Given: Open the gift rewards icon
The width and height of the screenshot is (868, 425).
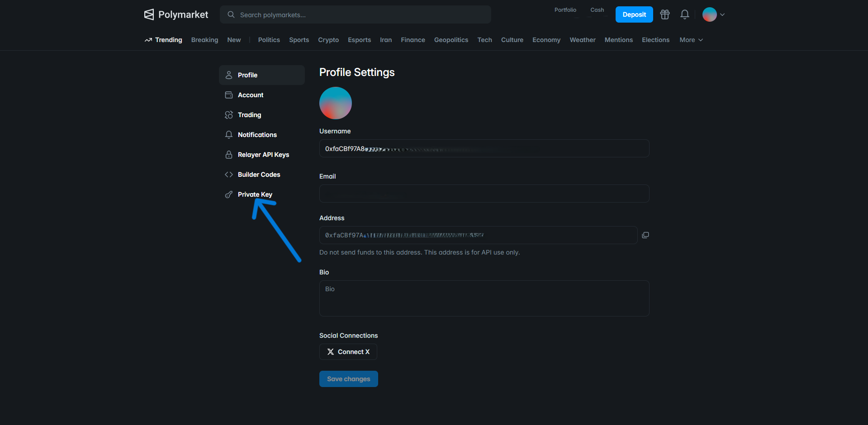Looking at the screenshot, I should [x=665, y=14].
